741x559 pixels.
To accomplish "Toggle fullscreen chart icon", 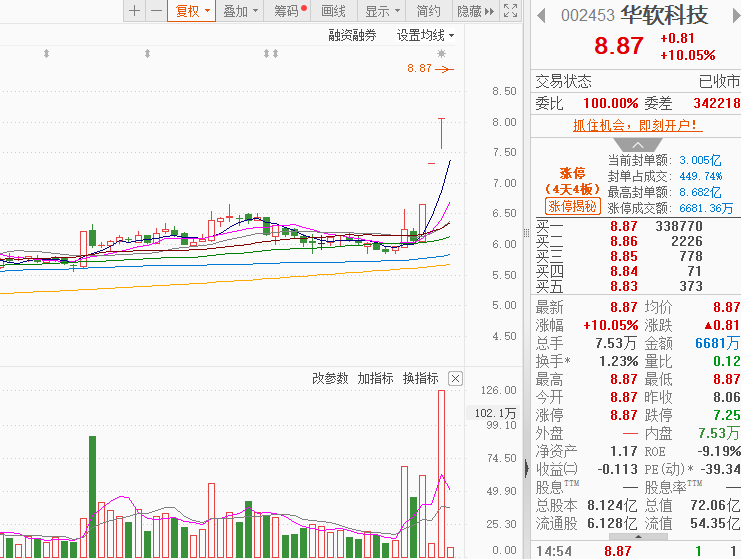I will (x=510, y=11).
